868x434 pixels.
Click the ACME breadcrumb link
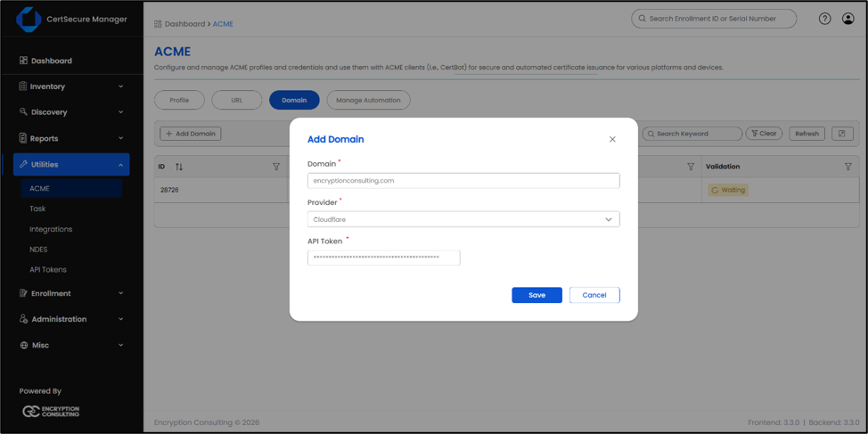[223, 24]
